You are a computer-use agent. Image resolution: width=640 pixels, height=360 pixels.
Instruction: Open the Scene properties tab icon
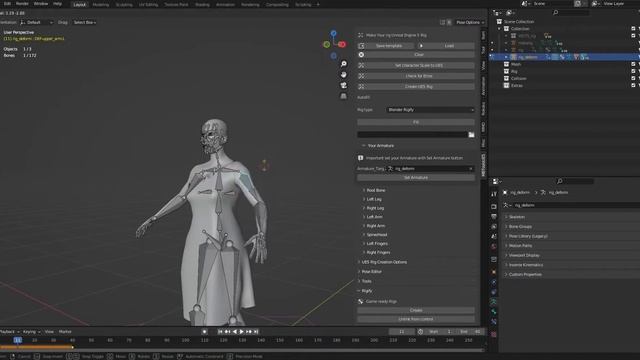pos(493,236)
